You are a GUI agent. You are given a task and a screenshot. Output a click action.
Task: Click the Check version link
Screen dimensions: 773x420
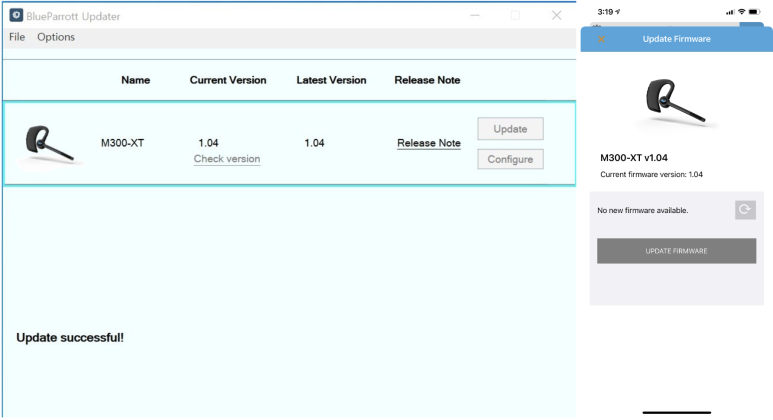(227, 159)
